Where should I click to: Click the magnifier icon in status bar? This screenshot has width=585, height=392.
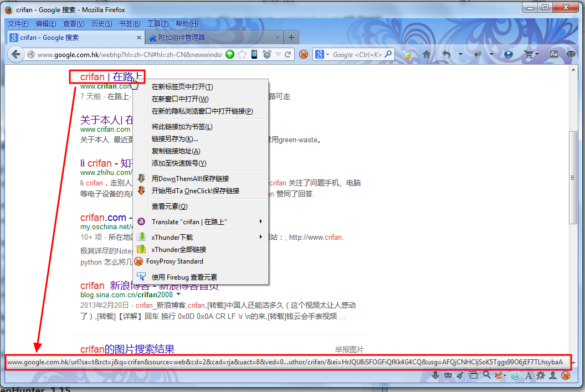coord(486,375)
